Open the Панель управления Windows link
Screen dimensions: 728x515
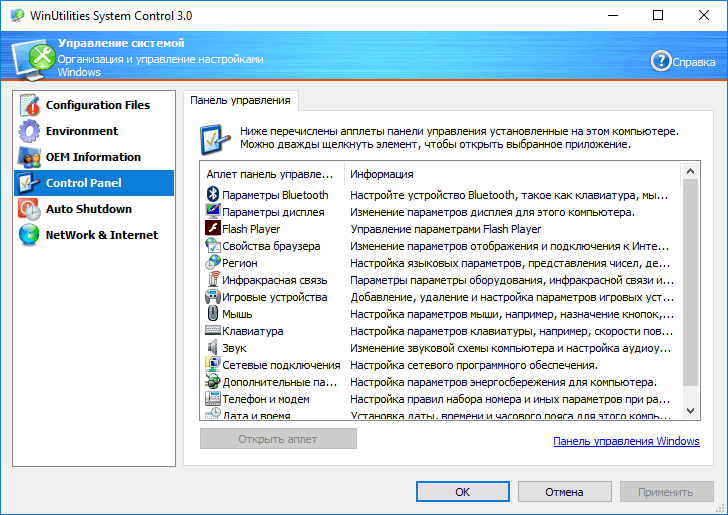(x=626, y=441)
